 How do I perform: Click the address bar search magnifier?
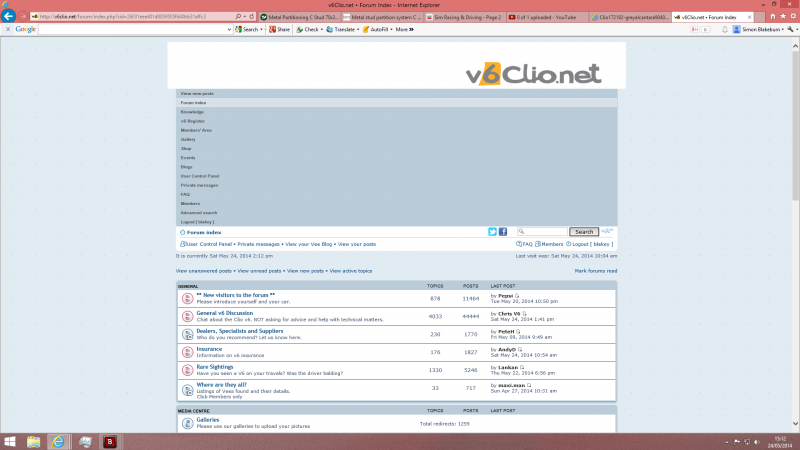[x=238, y=17]
